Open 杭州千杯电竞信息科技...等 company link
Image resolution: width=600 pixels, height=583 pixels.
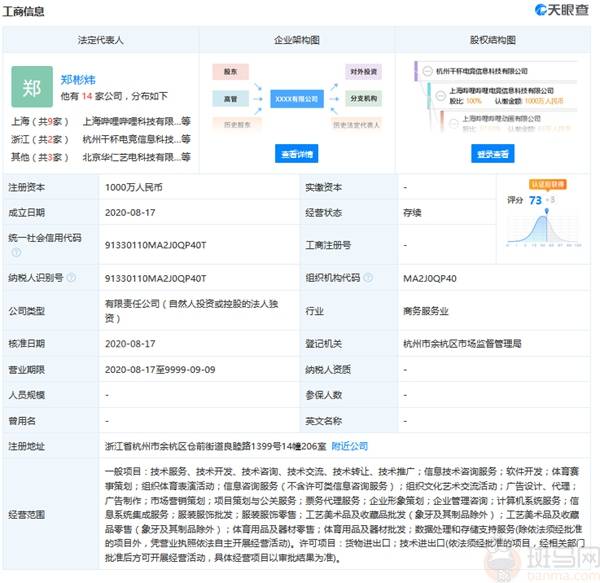[x=137, y=139]
